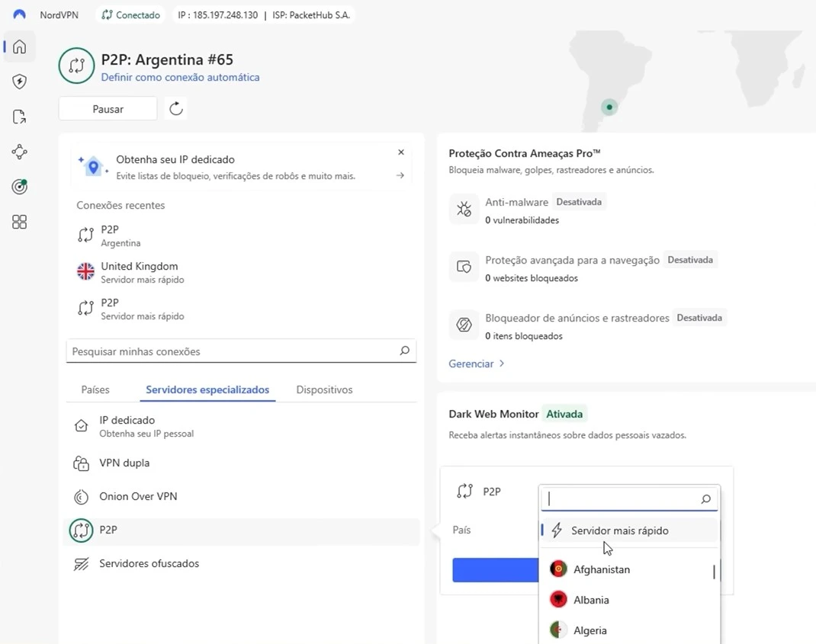Choose Albania from country dropdown
The image size is (816, 644).
click(630, 599)
